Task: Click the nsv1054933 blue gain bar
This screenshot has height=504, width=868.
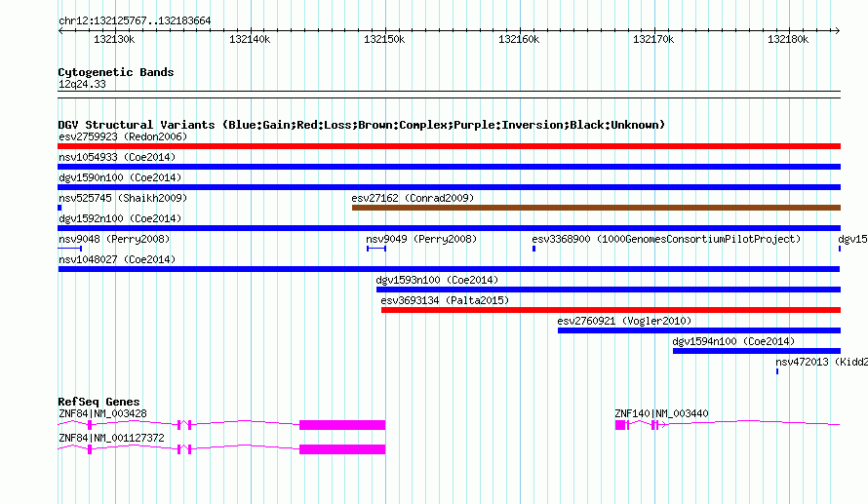Action: tap(449, 167)
